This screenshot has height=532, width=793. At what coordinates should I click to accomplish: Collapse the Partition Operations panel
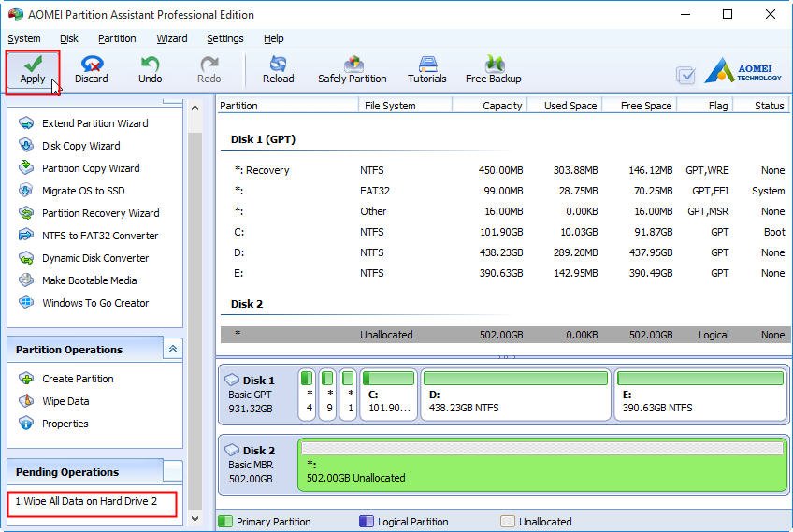tap(173, 349)
